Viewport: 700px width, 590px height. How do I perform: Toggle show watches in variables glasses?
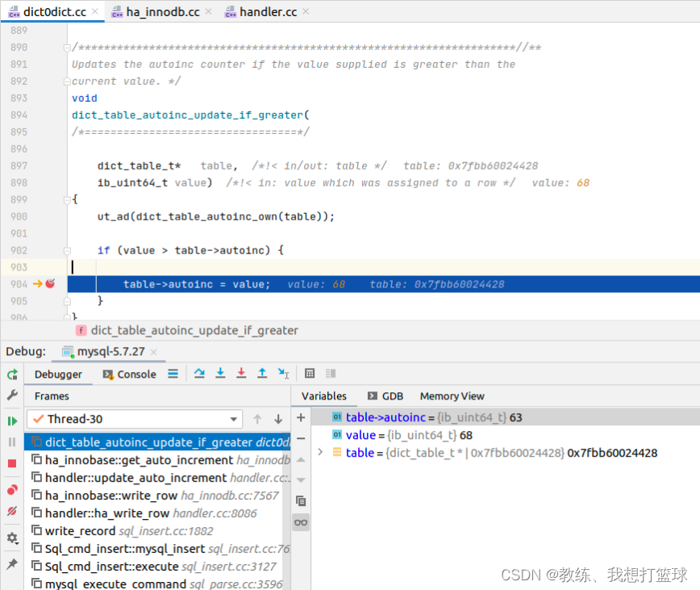pos(301,522)
